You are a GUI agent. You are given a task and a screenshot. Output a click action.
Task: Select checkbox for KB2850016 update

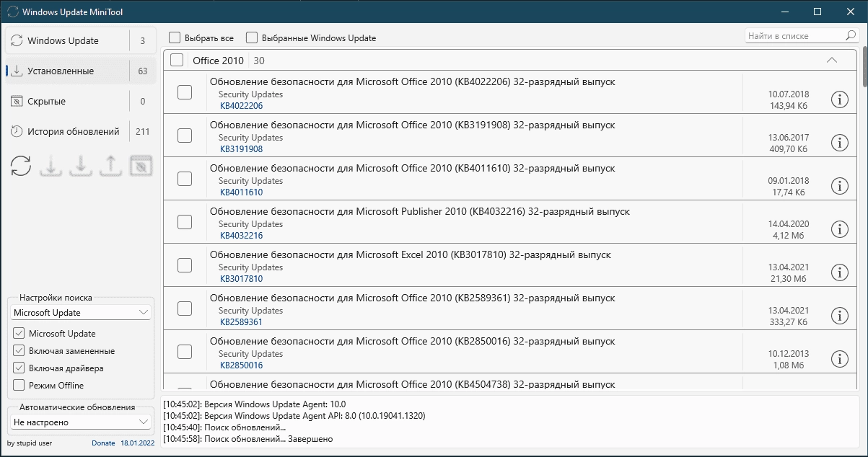click(x=185, y=352)
